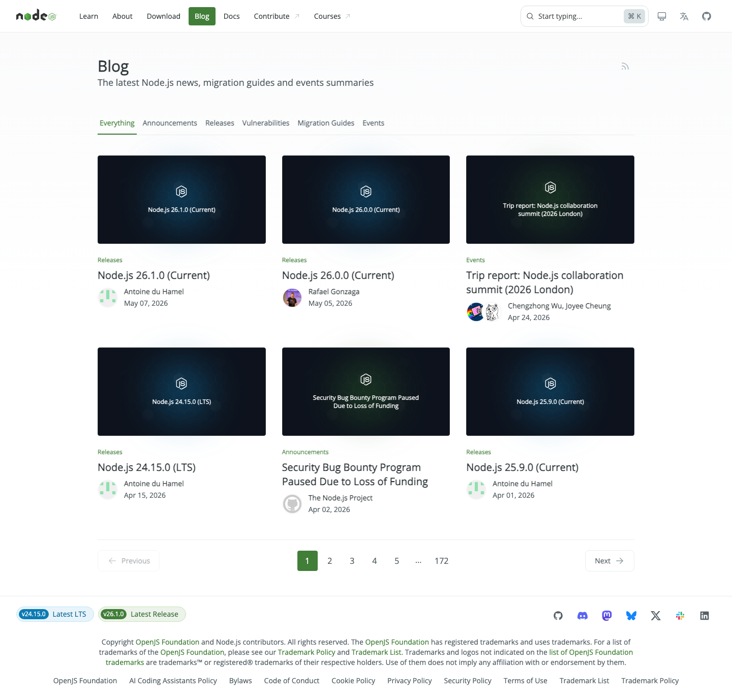This screenshot has width=732, height=700.
Task: Click the Node.js logo in header
Action: [36, 16]
